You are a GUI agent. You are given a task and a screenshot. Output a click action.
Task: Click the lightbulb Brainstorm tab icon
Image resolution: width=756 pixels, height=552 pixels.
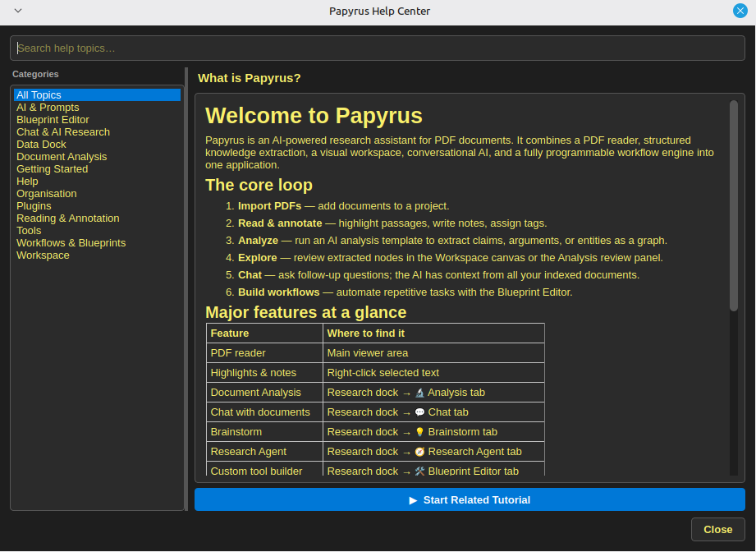point(419,432)
